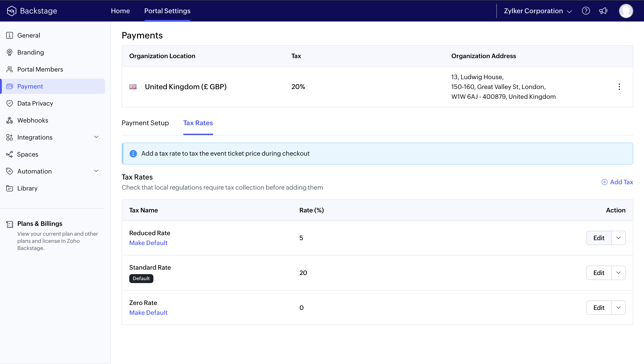Open dropdown arrow next to Zero Rate Edit

[x=618, y=307]
